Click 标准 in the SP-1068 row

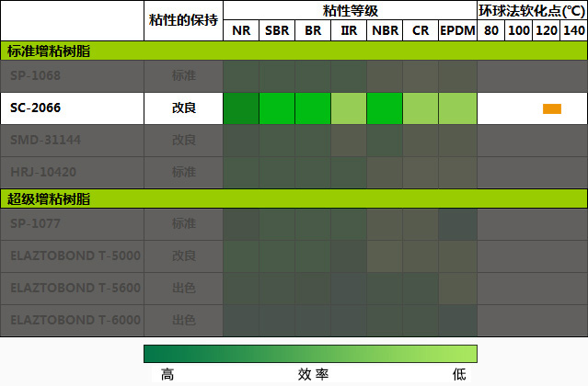[x=184, y=75]
